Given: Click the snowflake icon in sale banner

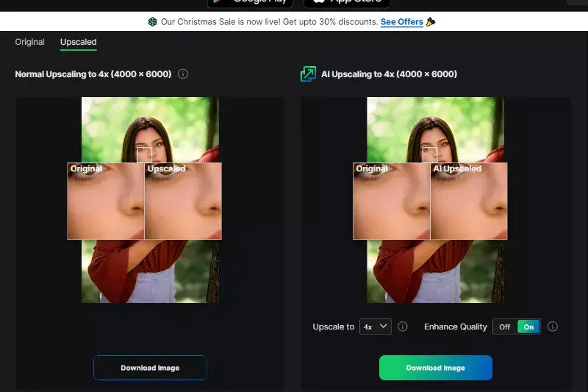Looking at the screenshot, I should click(x=152, y=22).
